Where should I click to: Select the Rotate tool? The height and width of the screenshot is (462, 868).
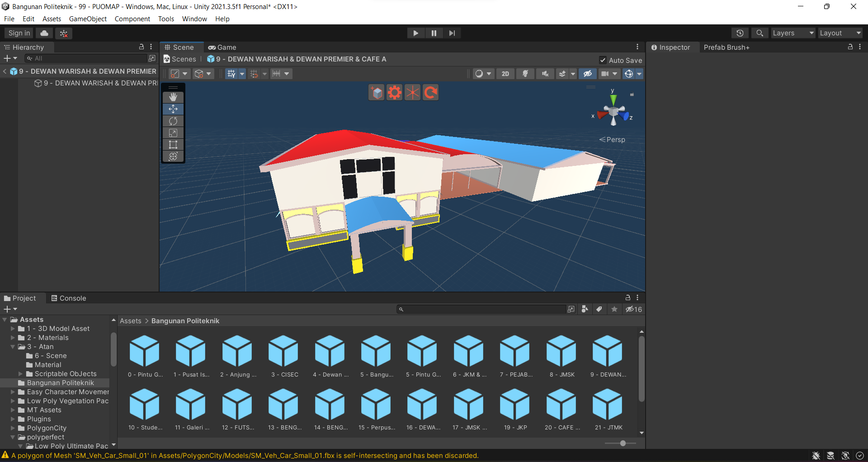tap(173, 121)
